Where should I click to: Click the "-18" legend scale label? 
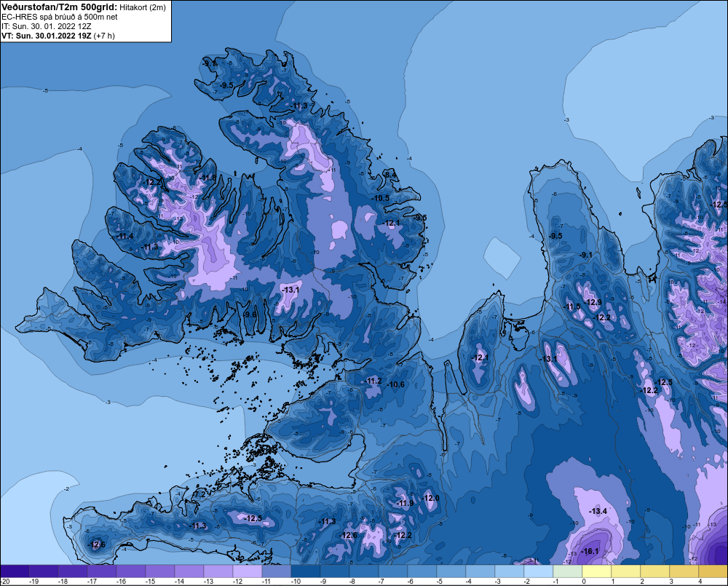click(63, 582)
